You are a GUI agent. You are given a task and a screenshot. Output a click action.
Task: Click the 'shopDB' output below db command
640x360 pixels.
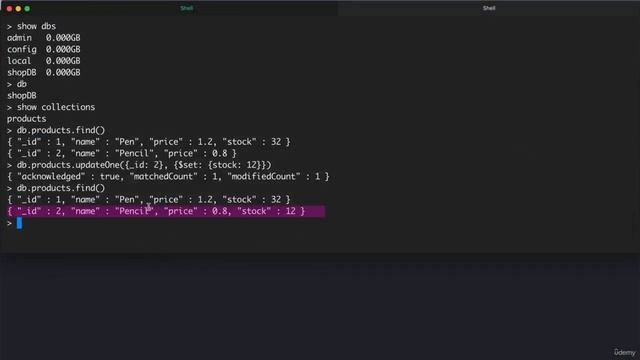pyautogui.click(x=22, y=96)
